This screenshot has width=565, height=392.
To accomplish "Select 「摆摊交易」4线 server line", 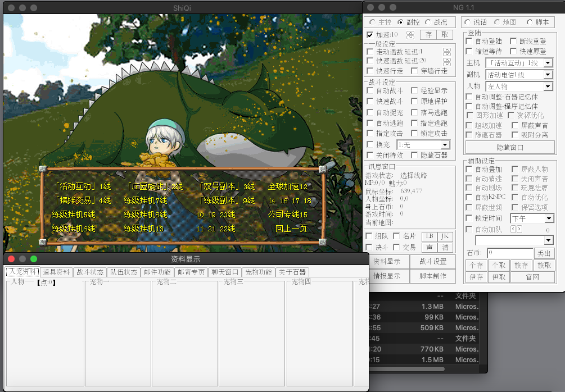I will coord(82,200).
